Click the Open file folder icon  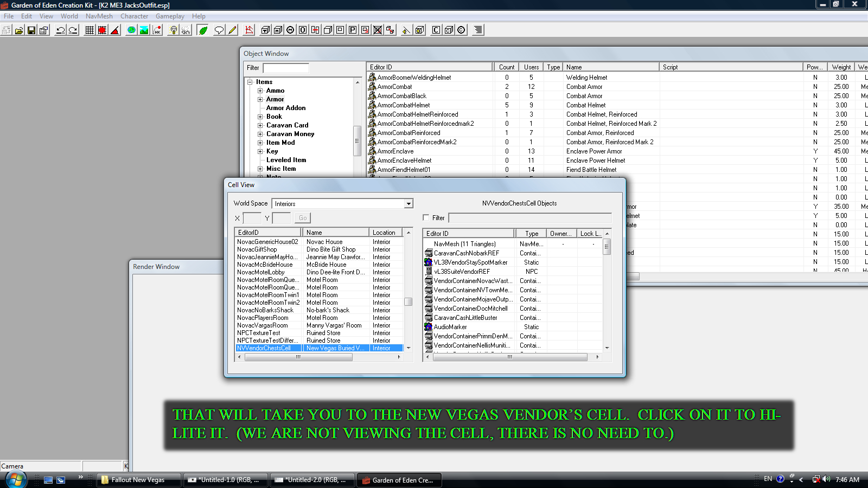point(19,30)
